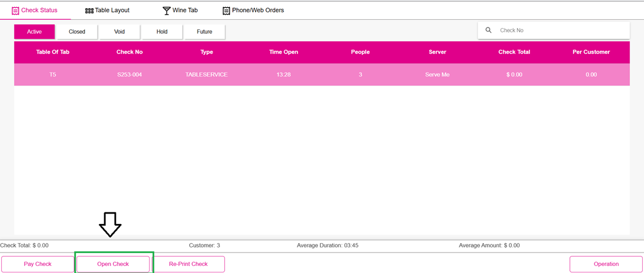Click the Table Layout grid icon
Screen dimensions: 644x273
(x=89, y=10)
